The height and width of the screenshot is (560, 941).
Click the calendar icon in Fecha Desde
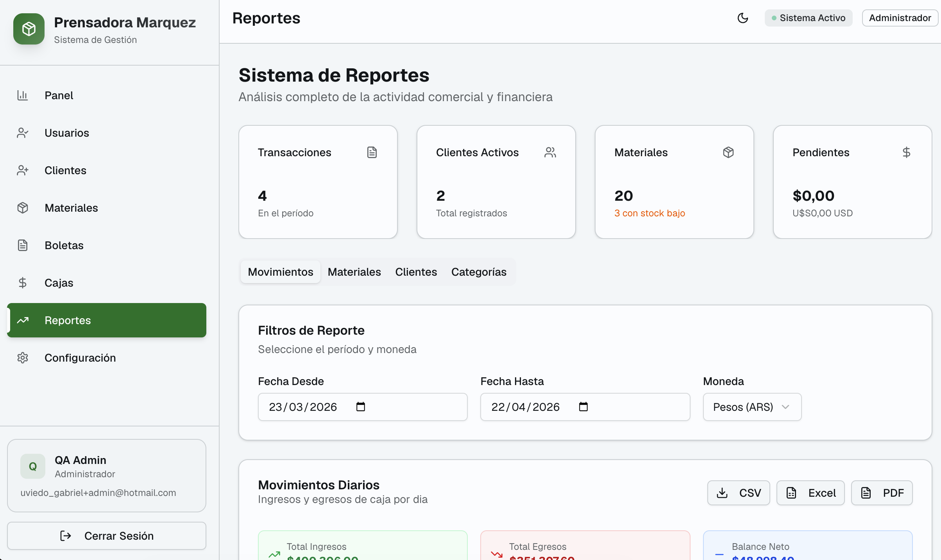[360, 407]
